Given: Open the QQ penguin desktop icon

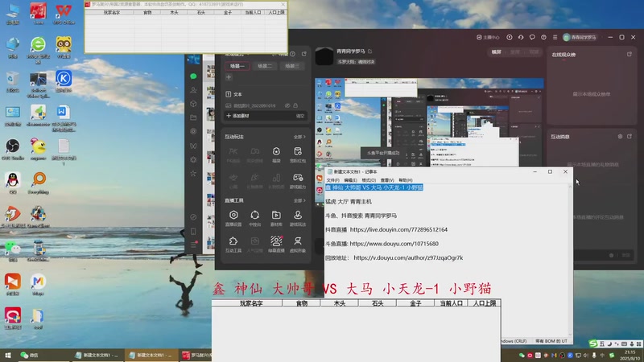Looking at the screenshot, I should (13, 183).
